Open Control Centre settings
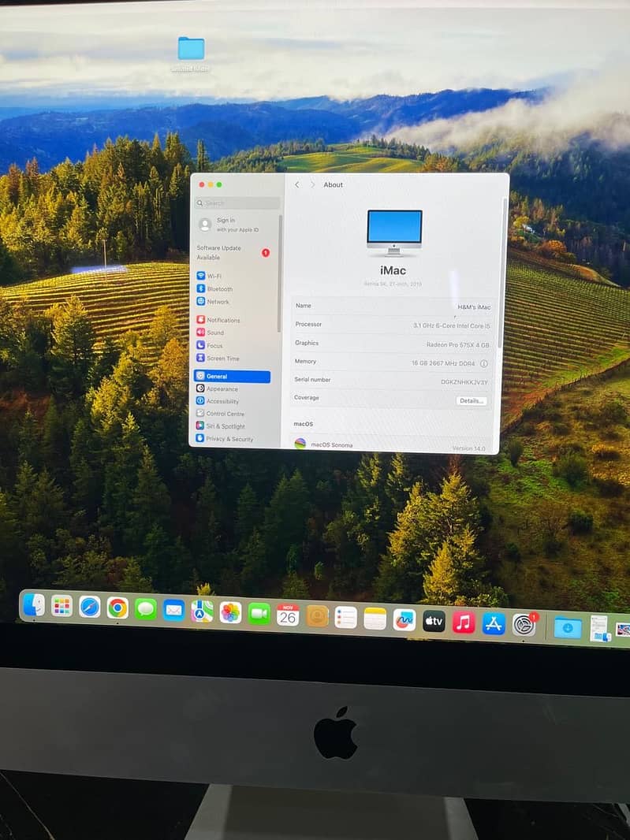This screenshot has width=630, height=840. 220,414
